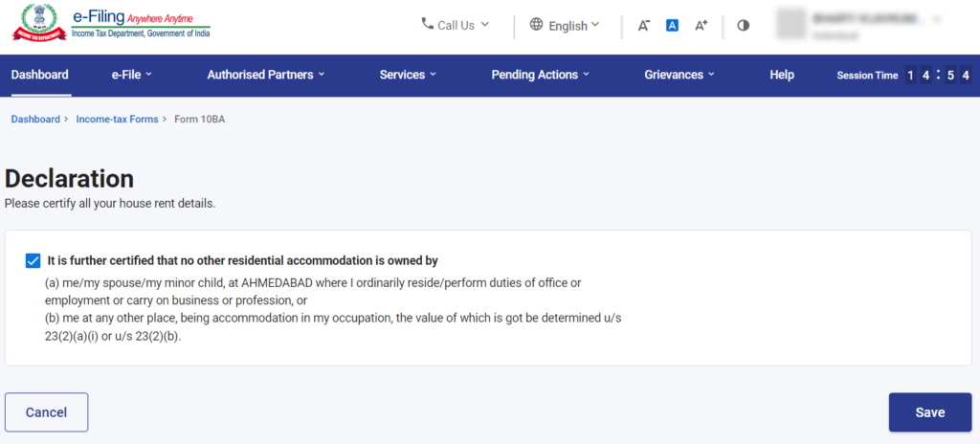Click the Save button
This screenshot has width=980, height=444.
click(x=929, y=412)
